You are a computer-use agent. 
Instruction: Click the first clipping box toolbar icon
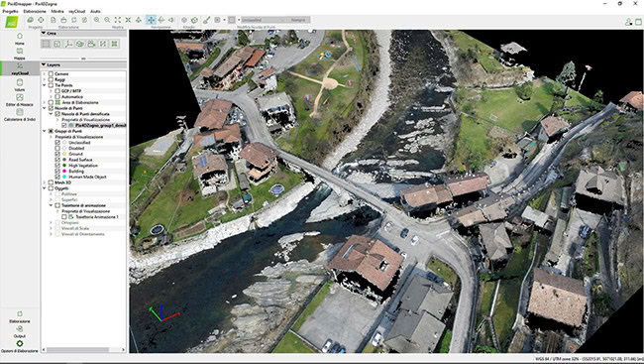point(184,20)
